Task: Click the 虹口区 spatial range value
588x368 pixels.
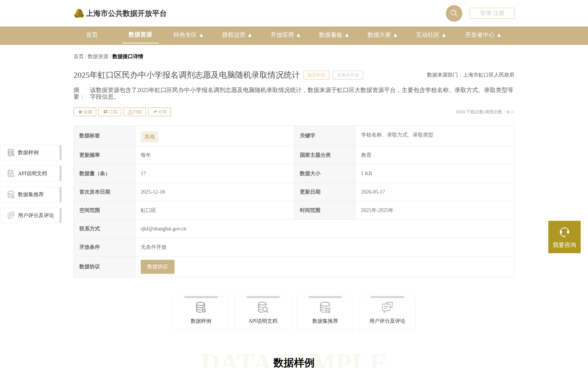Action: [x=148, y=210]
